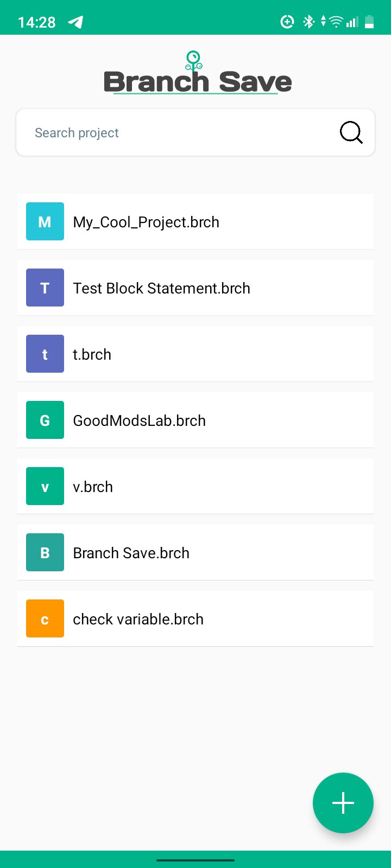Screen dimensions: 391x868
Task: Tap the orange c project icon
Action: [45, 618]
